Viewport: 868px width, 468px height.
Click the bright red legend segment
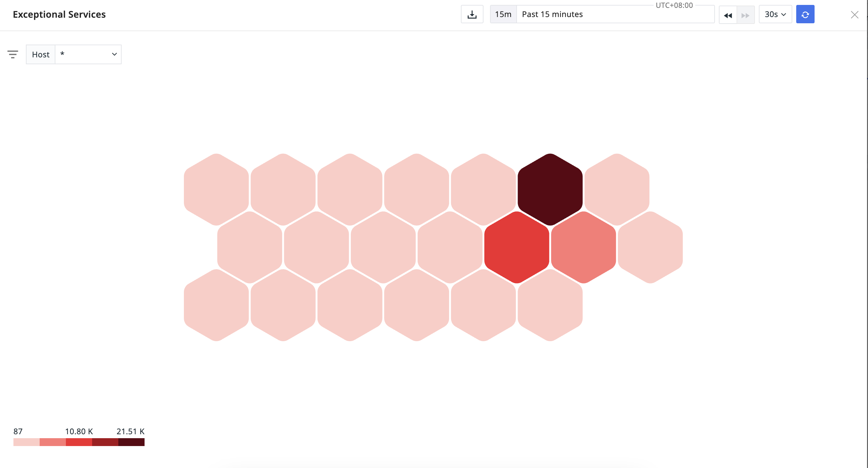coord(79,442)
